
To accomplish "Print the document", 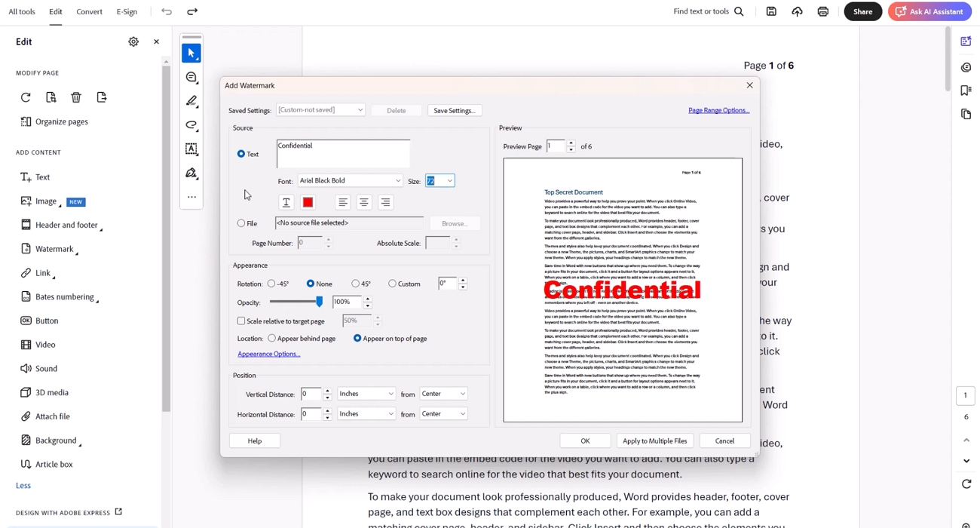I will [x=822, y=11].
